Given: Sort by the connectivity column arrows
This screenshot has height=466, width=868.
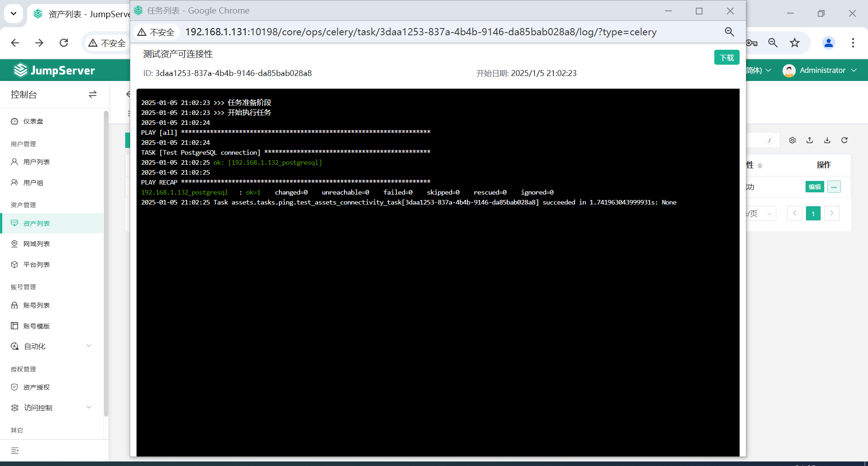Looking at the screenshot, I should [x=760, y=166].
